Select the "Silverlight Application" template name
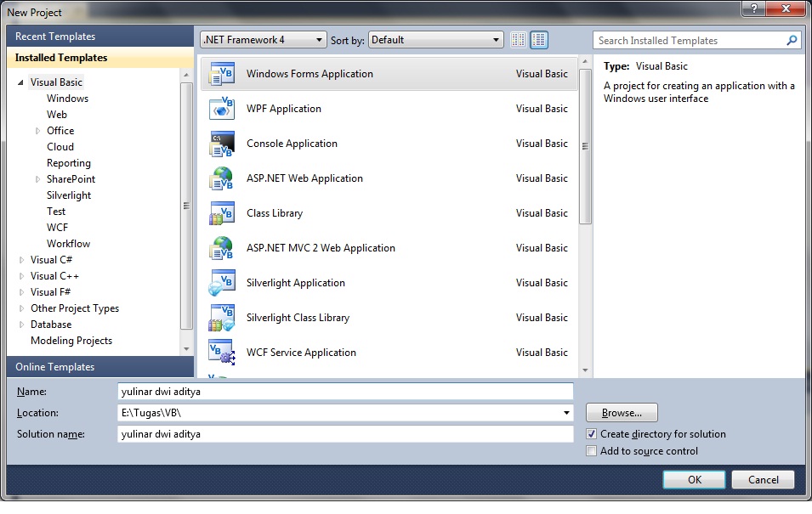This screenshot has width=812, height=514. [x=295, y=283]
